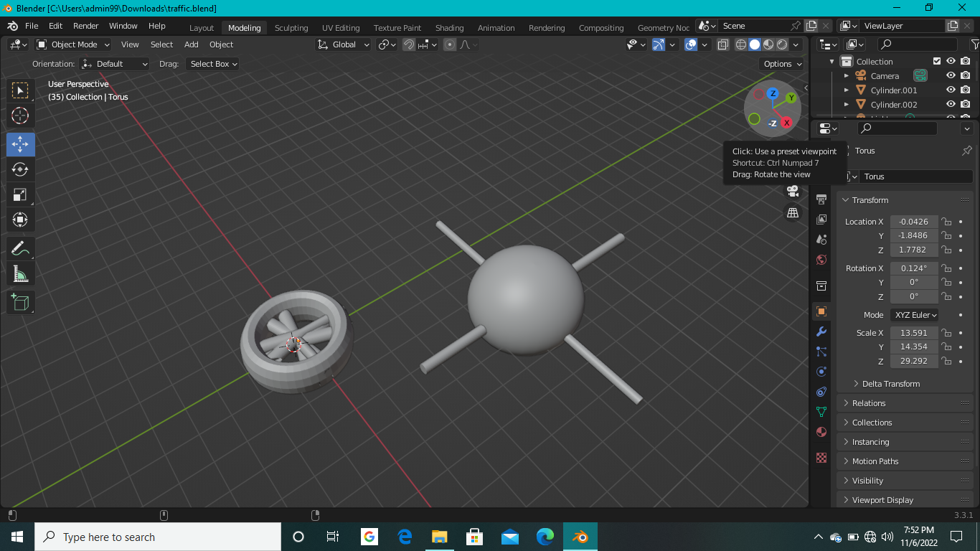Viewport: 980px width, 551px height.
Task: Open the Add menu in viewport header
Action: coord(192,44)
